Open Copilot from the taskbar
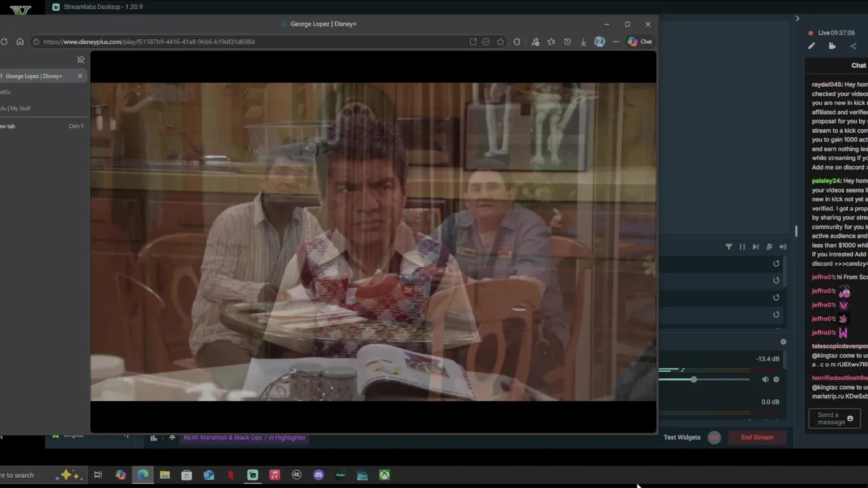Image resolution: width=868 pixels, height=488 pixels. (x=121, y=475)
